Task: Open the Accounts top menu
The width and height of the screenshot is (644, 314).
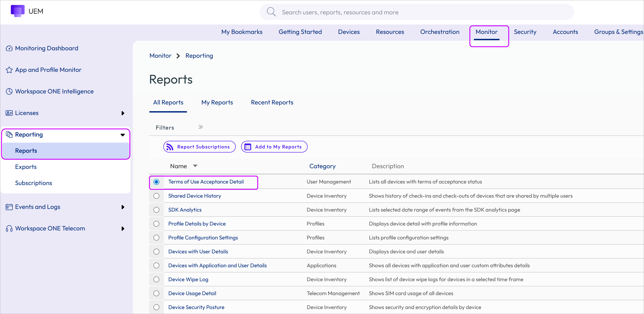Action: click(565, 32)
